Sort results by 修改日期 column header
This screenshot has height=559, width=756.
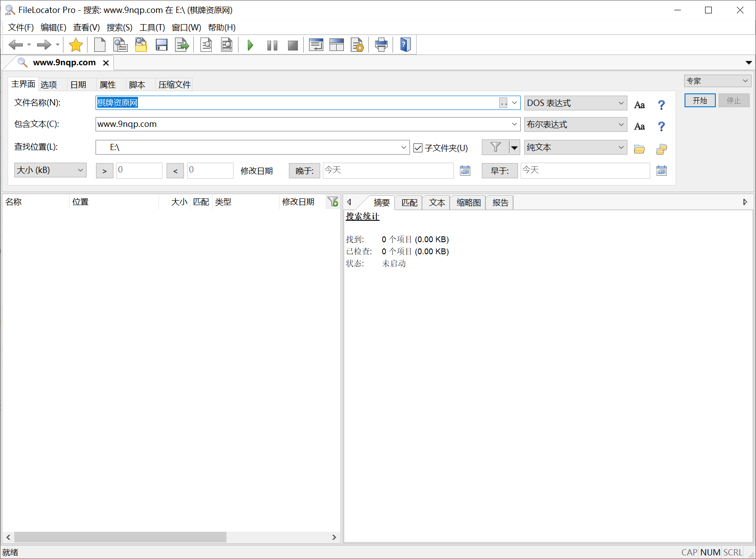tap(302, 202)
